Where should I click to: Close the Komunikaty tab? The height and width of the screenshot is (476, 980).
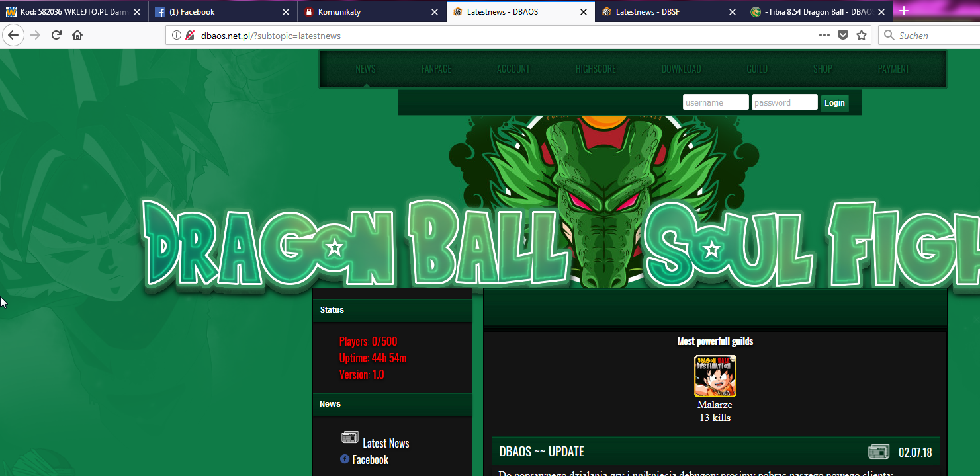(x=435, y=12)
